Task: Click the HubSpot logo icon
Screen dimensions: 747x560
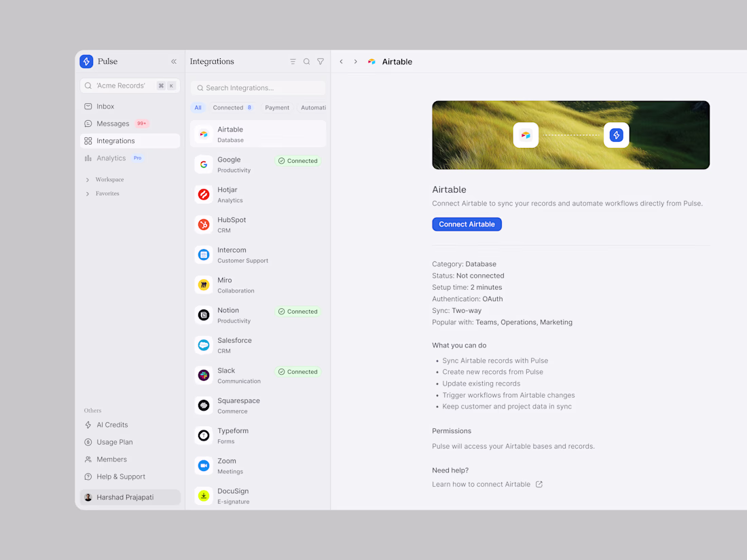Action: click(204, 224)
